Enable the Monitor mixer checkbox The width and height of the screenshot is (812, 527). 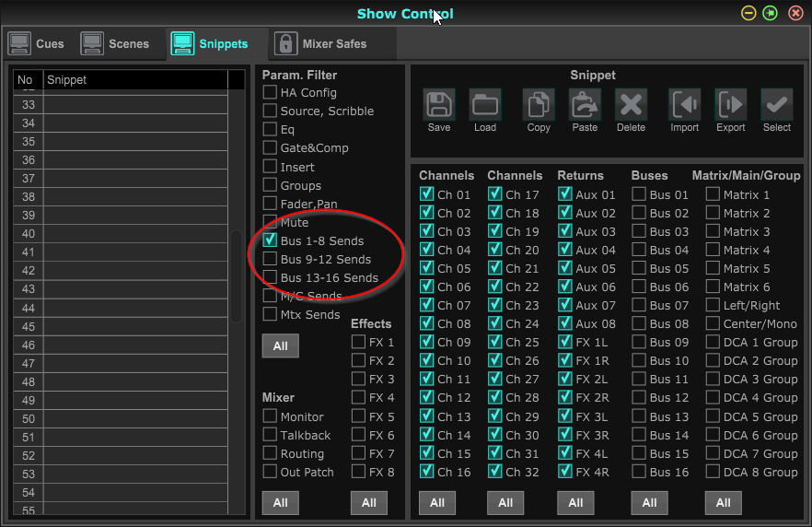point(270,416)
